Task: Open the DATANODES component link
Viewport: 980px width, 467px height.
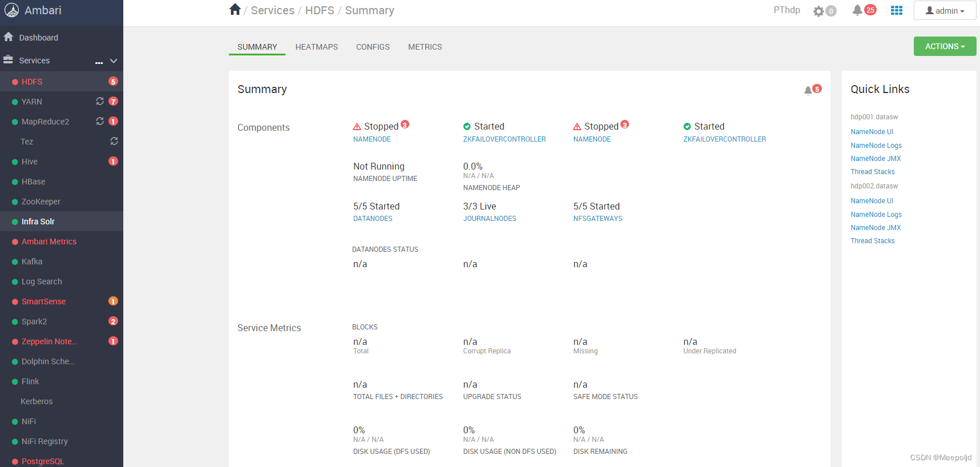Action: [373, 219]
